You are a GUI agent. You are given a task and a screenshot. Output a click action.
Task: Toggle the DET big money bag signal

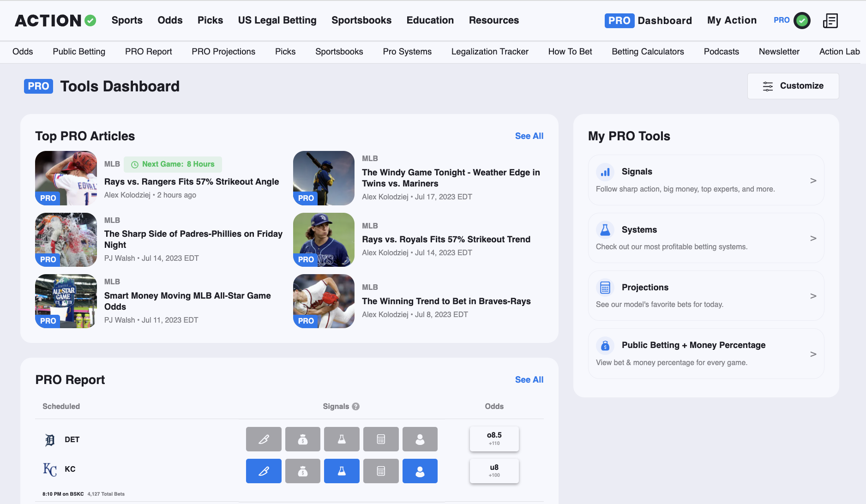(x=303, y=439)
